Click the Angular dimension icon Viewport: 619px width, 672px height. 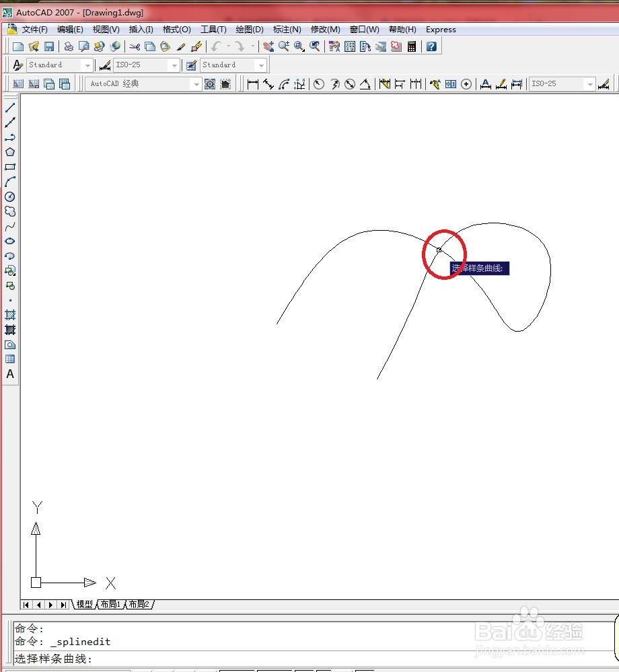365,84
